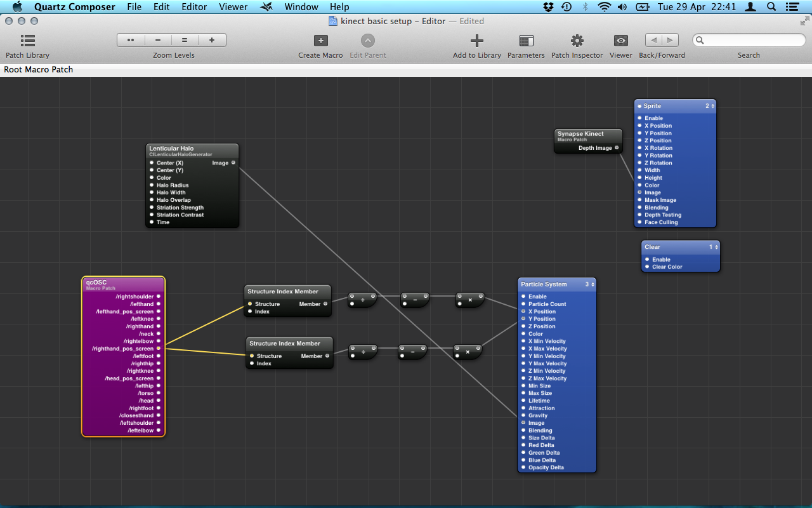Zoom in with the plus zoom button
The image size is (812, 508).
[212, 40]
